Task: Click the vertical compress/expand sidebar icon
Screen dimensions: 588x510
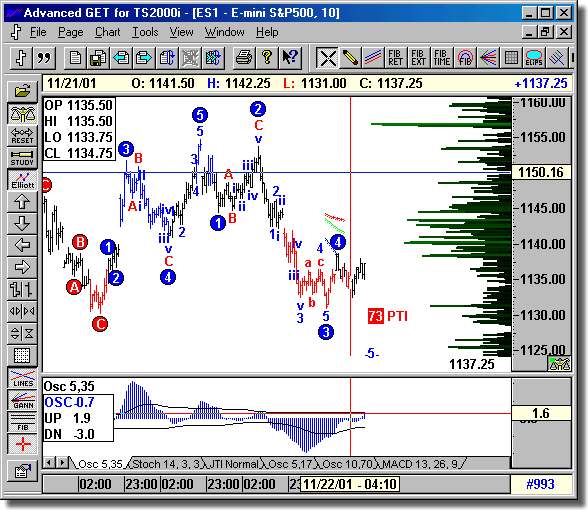Action: pos(22,333)
